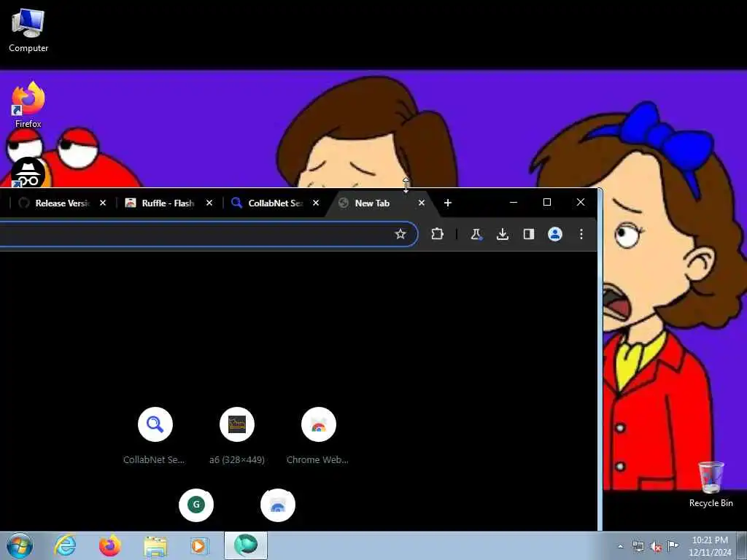Open the Windows Start menu
The width and height of the screenshot is (747, 560).
click(x=20, y=545)
